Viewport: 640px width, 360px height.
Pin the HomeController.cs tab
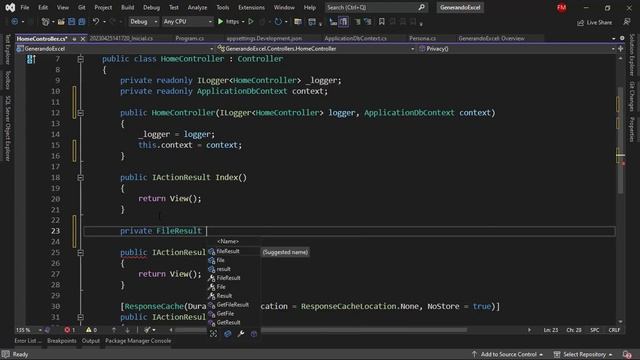(x=74, y=39)
